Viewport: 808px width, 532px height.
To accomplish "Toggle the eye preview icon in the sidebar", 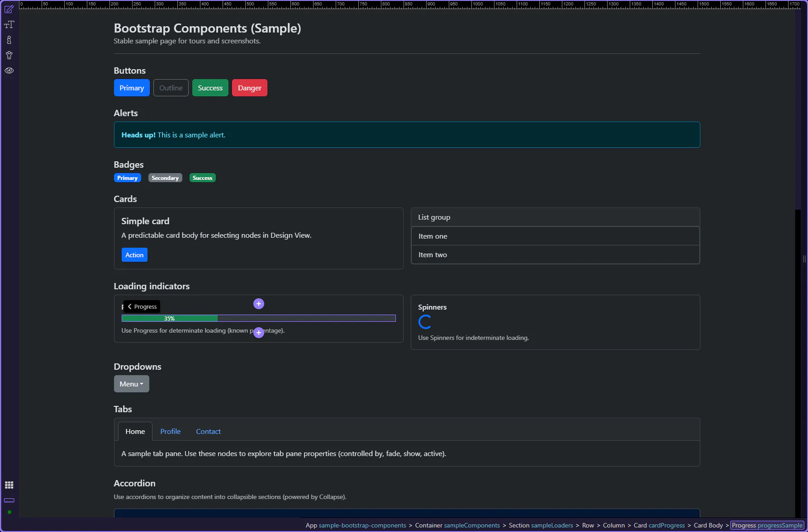I will click(x=9, y=71).
